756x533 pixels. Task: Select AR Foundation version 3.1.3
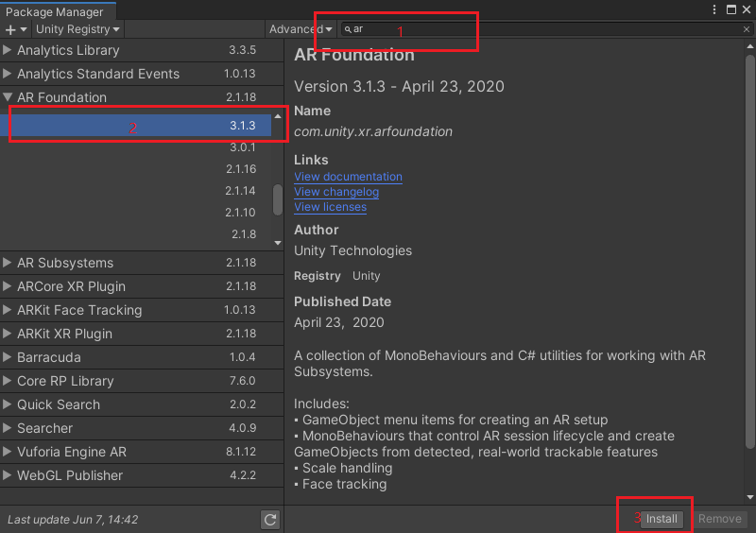136,126
